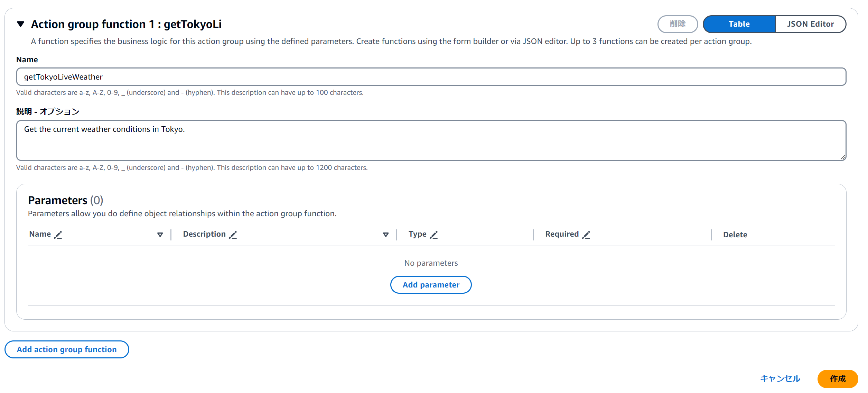
Task: Click the description textarea about Tokyo weather
Action: click(431, 140)
